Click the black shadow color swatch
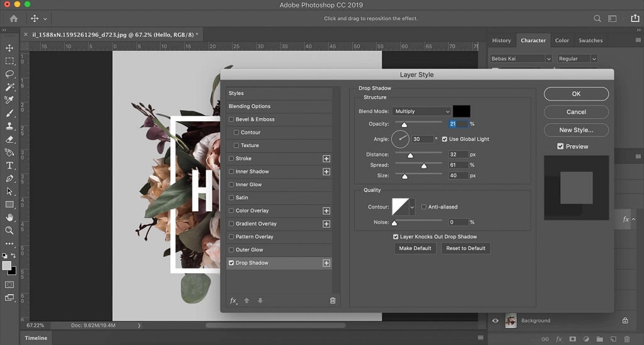The width and height of the screenshot is (644, 345). click(x=461, y=111)
